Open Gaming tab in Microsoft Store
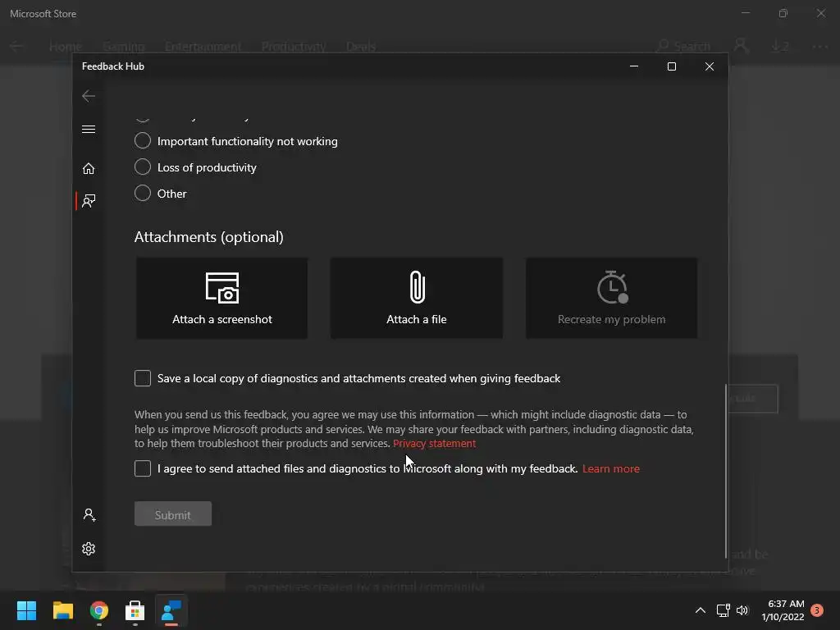Image resolution: width=840 pixels, height=630 pixels. pyautogui.click(x=124, y=47)
